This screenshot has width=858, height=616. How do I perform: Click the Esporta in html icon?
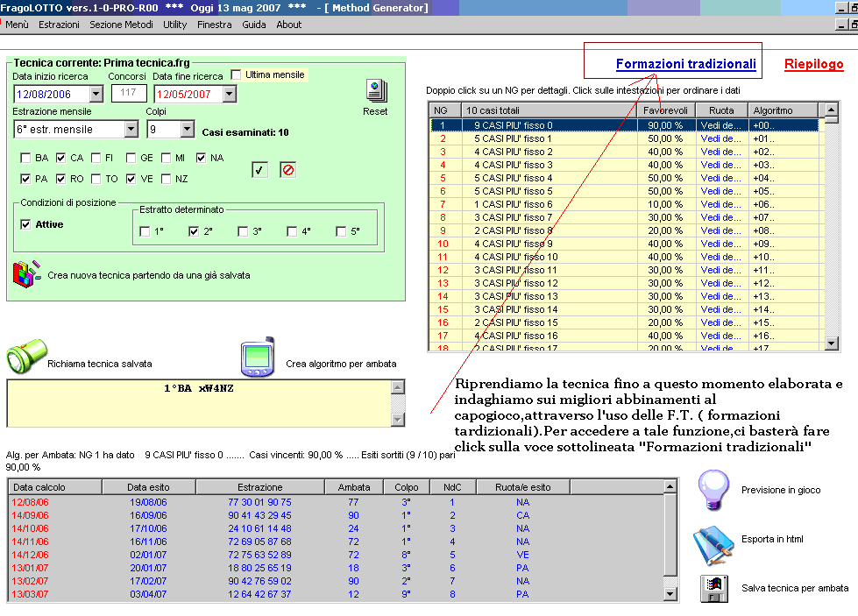coord(713,541)
